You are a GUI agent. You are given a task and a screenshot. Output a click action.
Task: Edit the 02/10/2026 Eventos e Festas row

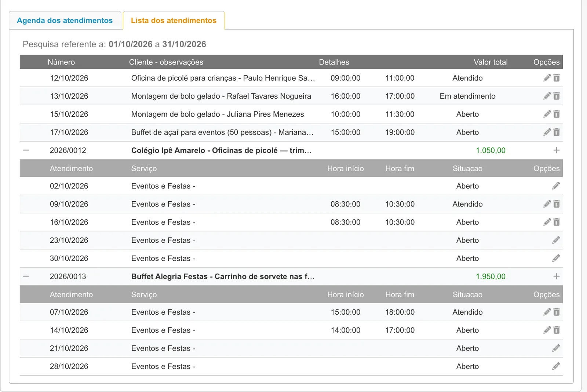[556, 186]
